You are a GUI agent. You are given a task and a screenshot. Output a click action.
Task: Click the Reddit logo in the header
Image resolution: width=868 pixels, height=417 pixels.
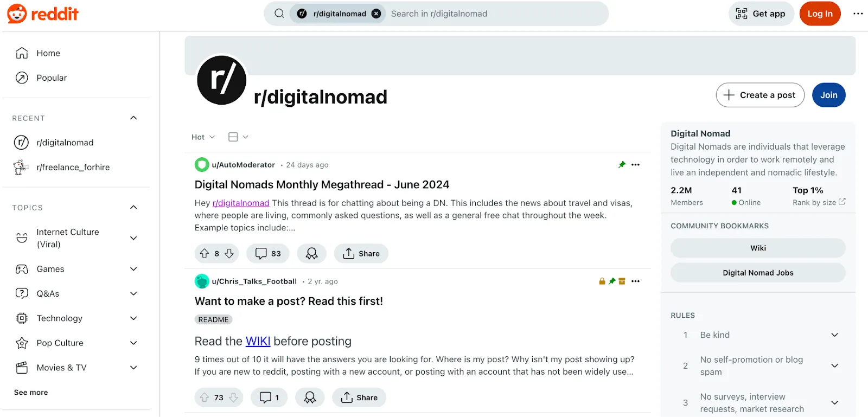(x=43, y=14)
